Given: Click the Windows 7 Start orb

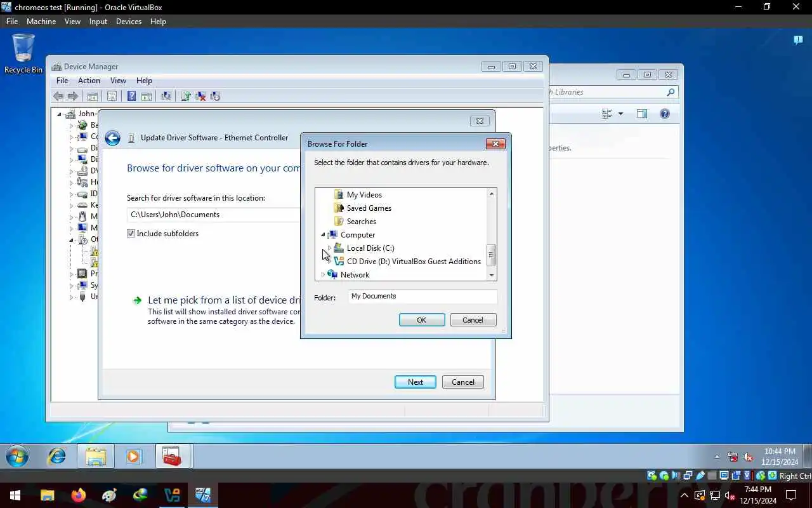Looking at the screenshot, I should pos(17,456).
